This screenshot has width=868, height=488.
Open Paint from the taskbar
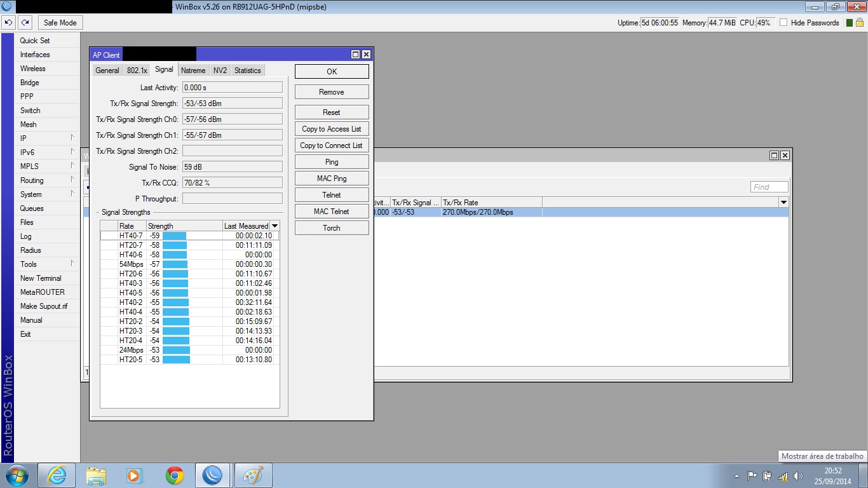coord(253,475)
